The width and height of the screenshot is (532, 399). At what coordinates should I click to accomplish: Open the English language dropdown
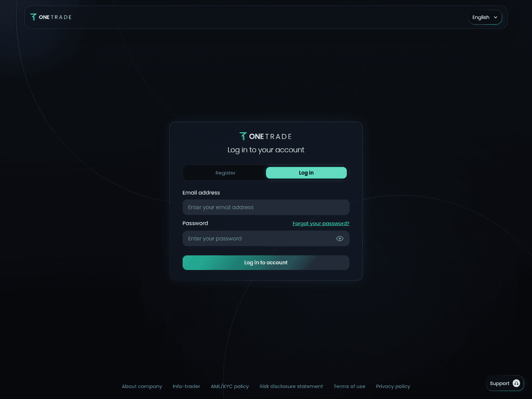click(485, 17)
